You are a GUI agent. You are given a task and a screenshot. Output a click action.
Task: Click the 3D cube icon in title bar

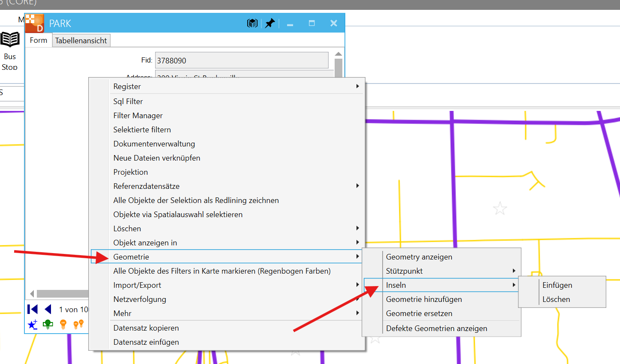(x=252, y=23)
